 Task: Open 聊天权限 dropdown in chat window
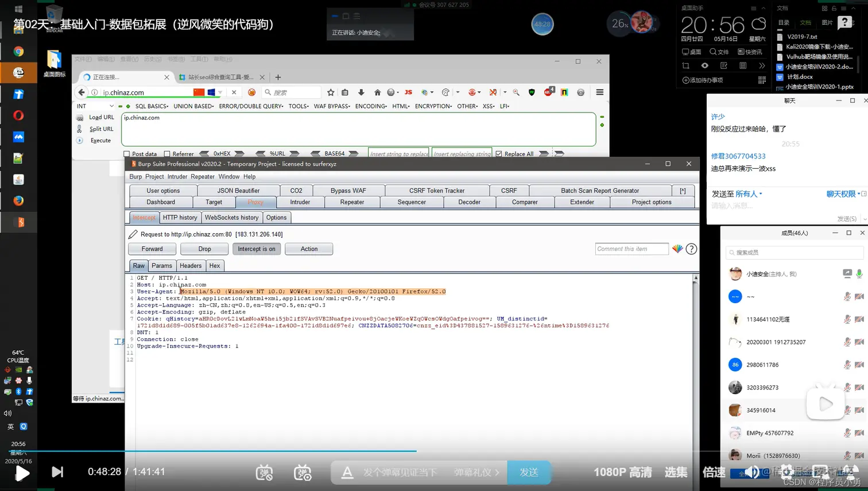point(843,194)
